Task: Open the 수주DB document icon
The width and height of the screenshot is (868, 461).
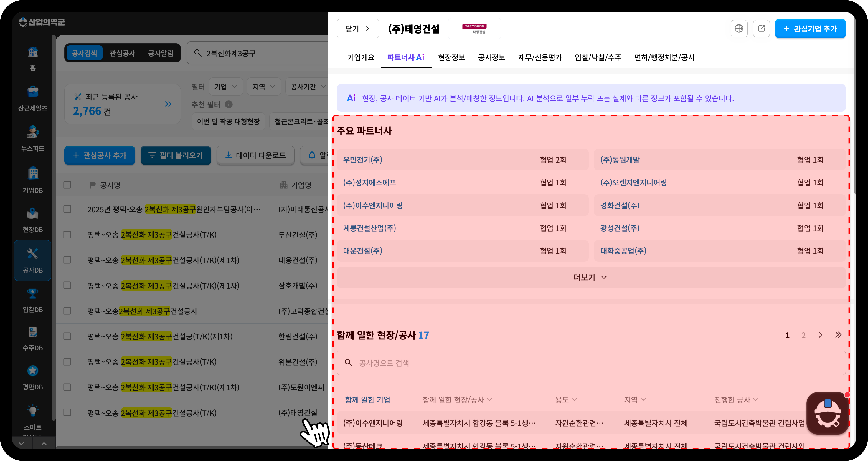Action: click(x=33, y=332)
